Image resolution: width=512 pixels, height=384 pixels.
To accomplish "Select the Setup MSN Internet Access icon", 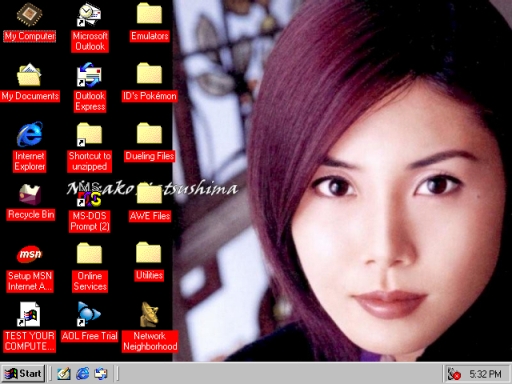I will pyautogui.click(x=30, y=254).
